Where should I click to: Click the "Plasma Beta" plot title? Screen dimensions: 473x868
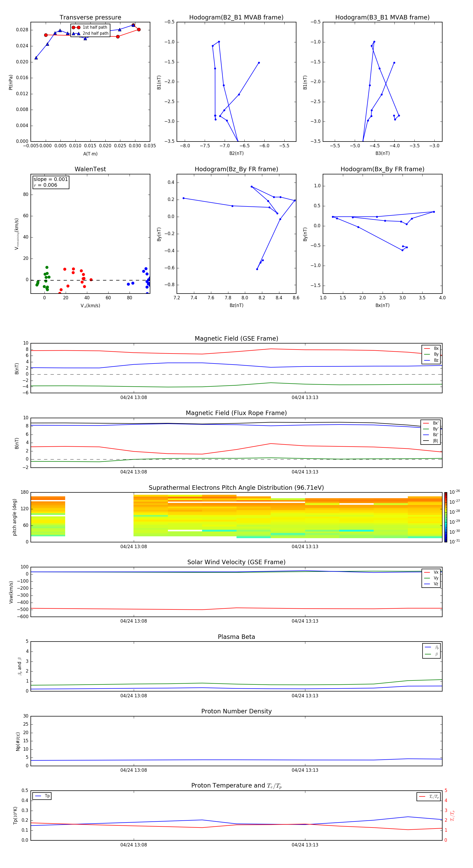236,637
